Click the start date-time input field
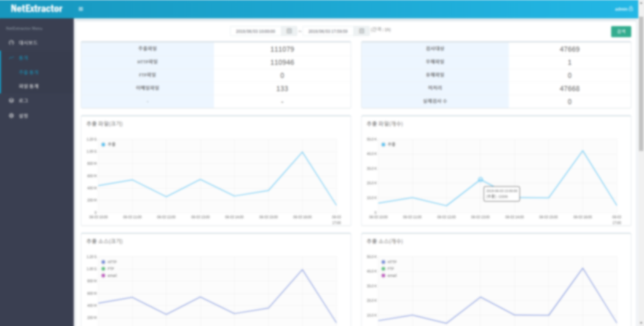The image size is (644, 326). pos(256,31)
